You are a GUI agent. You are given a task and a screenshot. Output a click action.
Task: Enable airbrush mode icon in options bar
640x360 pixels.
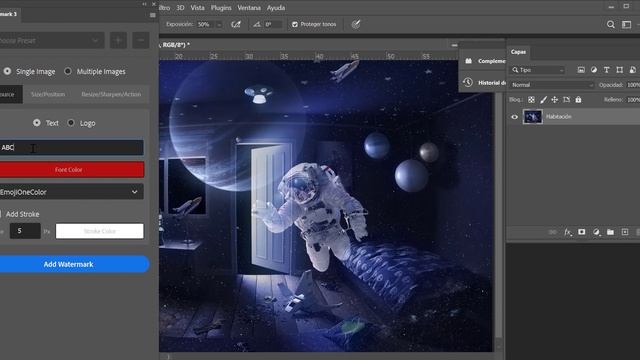pos(236,24)
